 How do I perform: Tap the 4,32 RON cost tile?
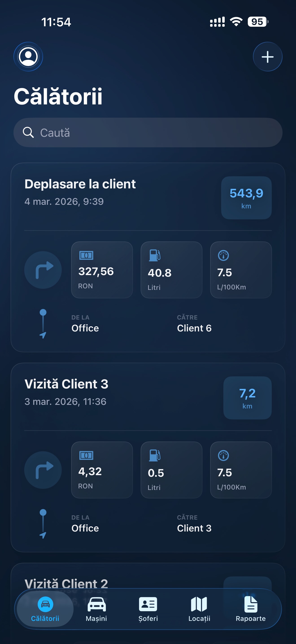(x=102, y=470)
